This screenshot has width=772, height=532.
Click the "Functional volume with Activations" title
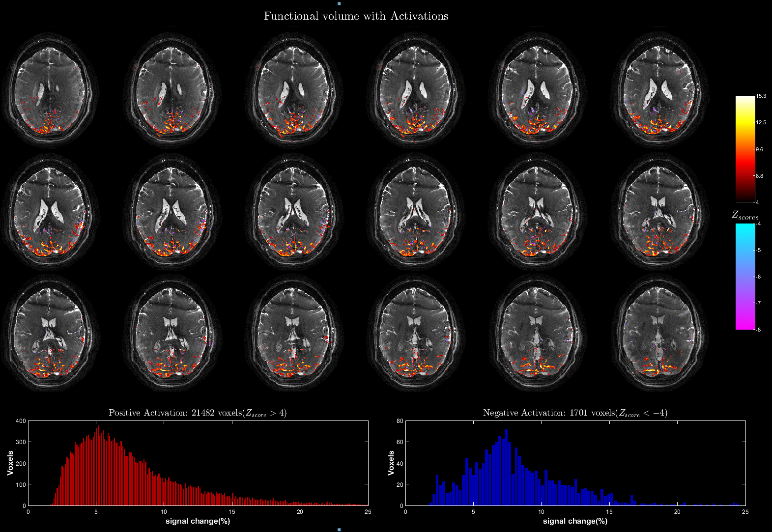(356, 16)
